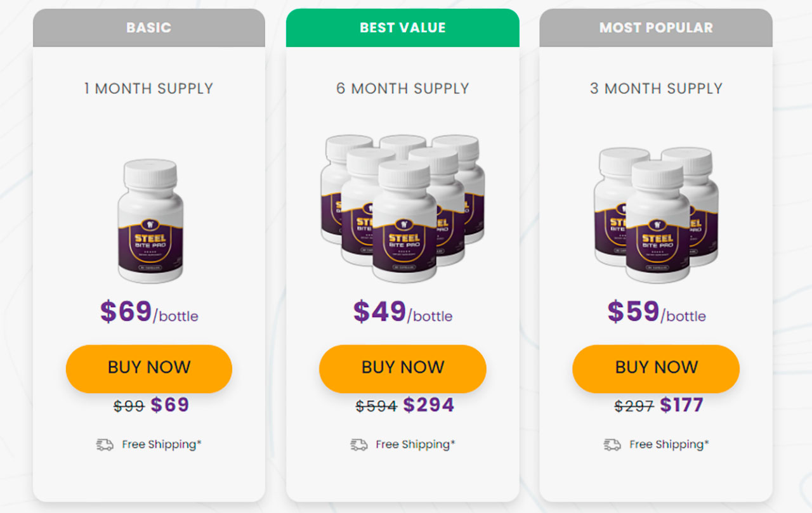Click the Free Shipping text under the $177 plan
This screenshot has height=513, width=812.
pos(669,445)
